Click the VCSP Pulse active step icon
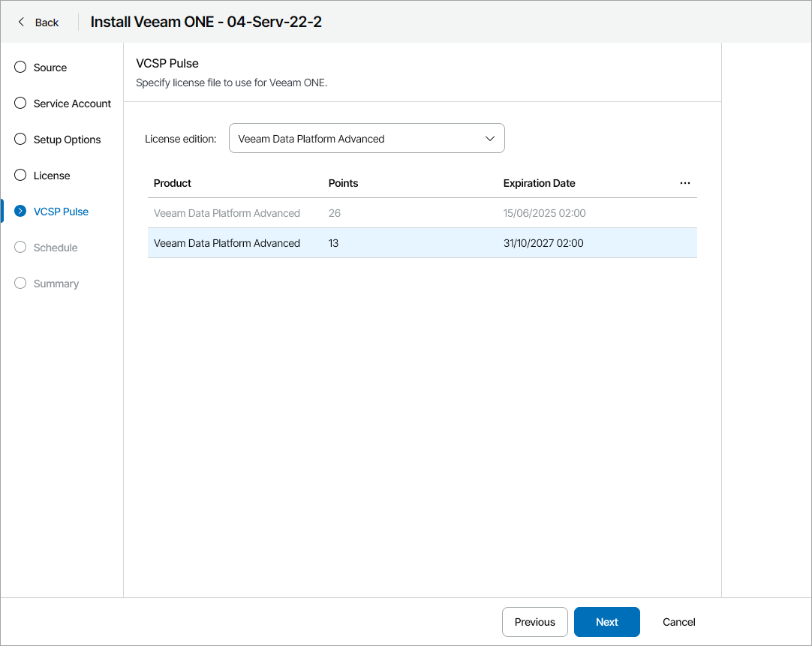The image size is (812, 646). click(21, 212)
